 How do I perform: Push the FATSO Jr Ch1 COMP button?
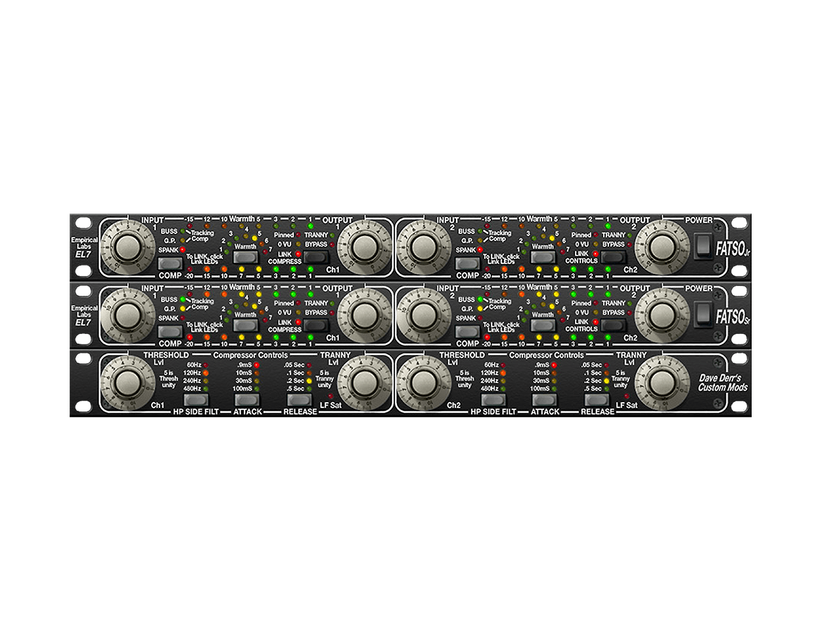point(170,264)
